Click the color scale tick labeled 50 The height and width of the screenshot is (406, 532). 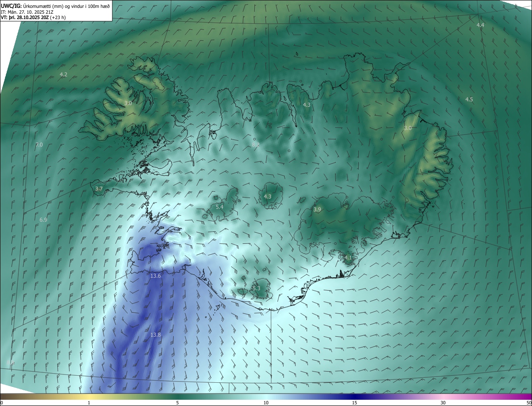(x=529, y=403)
